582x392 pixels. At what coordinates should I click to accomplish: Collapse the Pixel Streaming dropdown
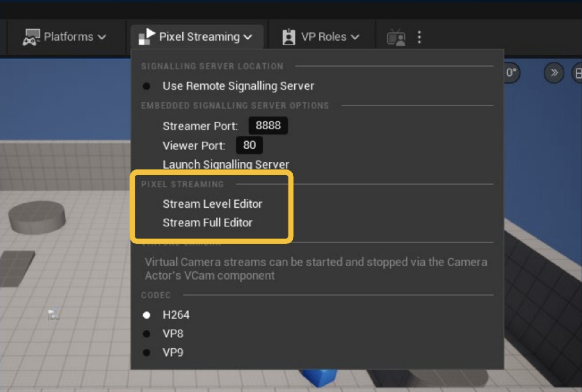[197, 37]
